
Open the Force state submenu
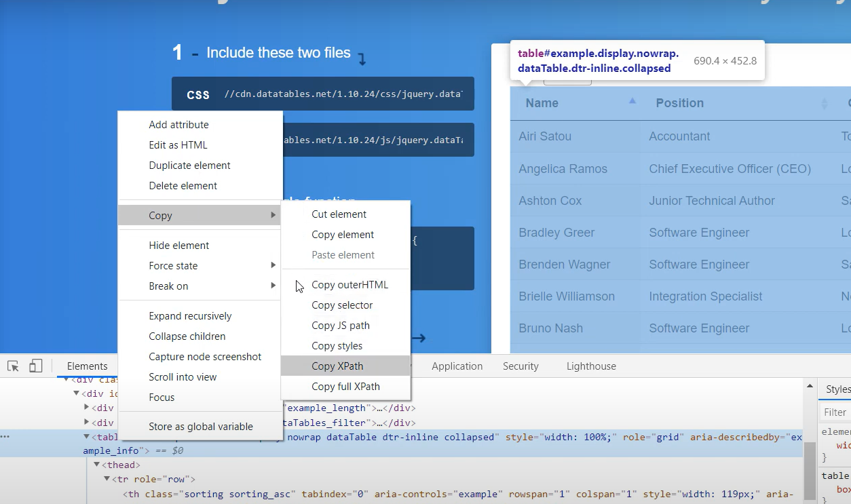(200, 266)
